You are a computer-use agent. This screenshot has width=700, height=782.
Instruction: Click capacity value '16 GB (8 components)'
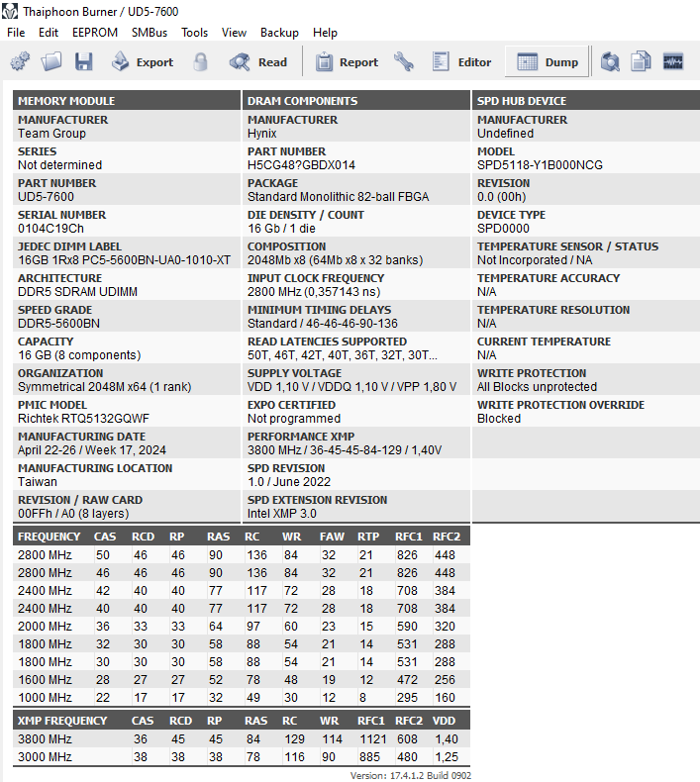coord(79,355)
